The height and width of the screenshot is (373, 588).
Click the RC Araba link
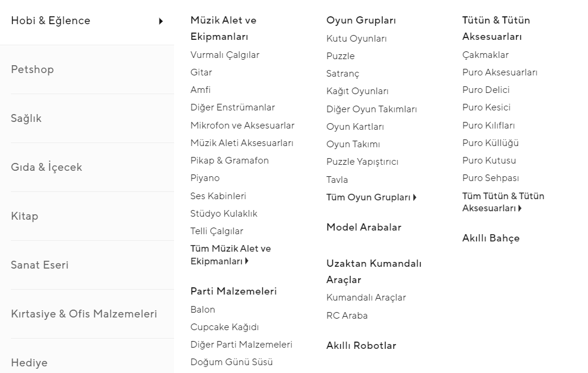pyautogui.click(x=347, y=316)
